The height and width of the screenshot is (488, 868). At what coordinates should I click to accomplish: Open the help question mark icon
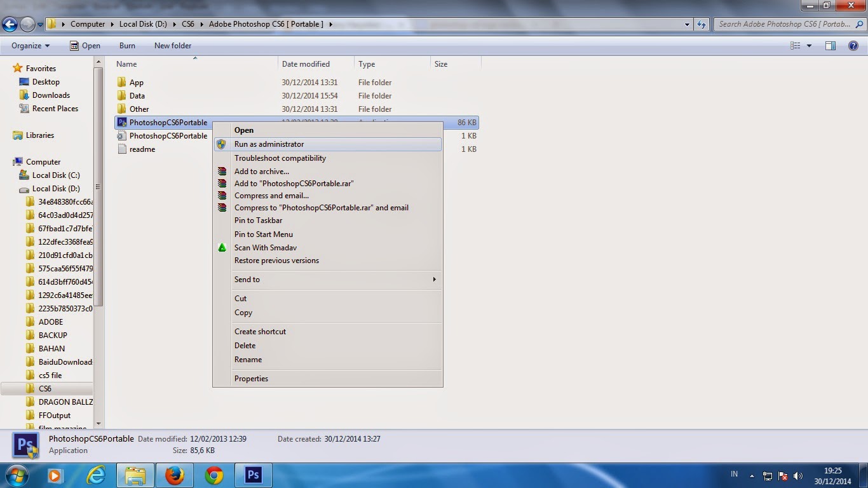tap(853, 46)
